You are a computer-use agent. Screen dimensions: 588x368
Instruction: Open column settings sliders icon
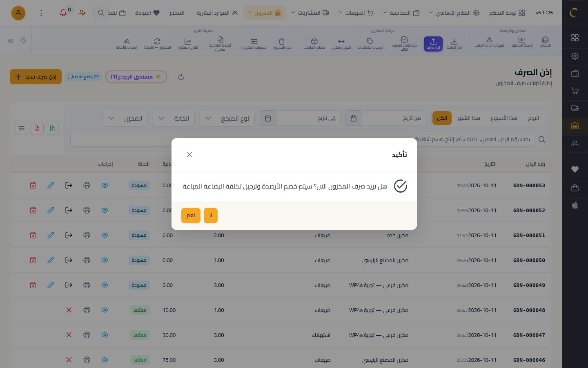pos(22,128)
